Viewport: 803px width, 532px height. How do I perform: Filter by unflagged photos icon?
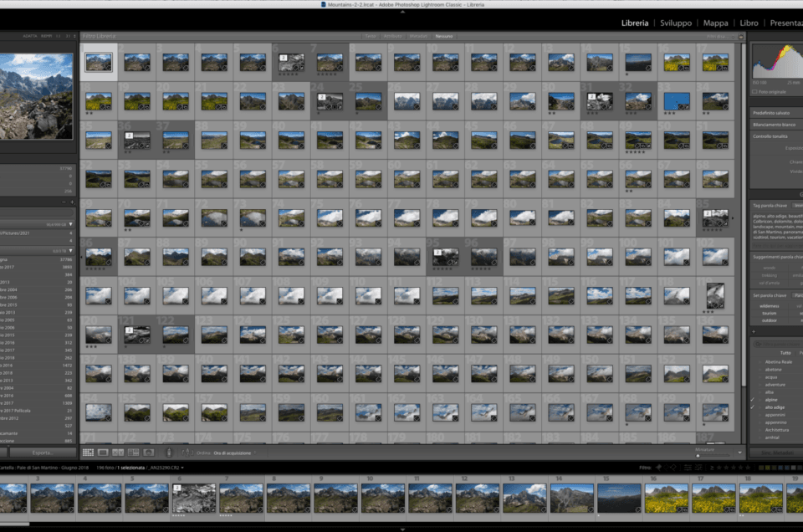point(667,468)
